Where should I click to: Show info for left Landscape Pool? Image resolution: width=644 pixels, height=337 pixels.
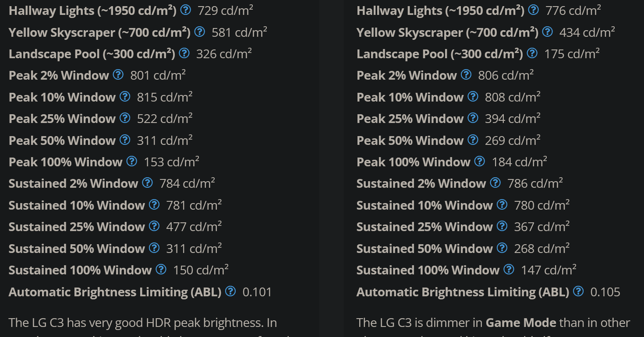coord(184,53)
